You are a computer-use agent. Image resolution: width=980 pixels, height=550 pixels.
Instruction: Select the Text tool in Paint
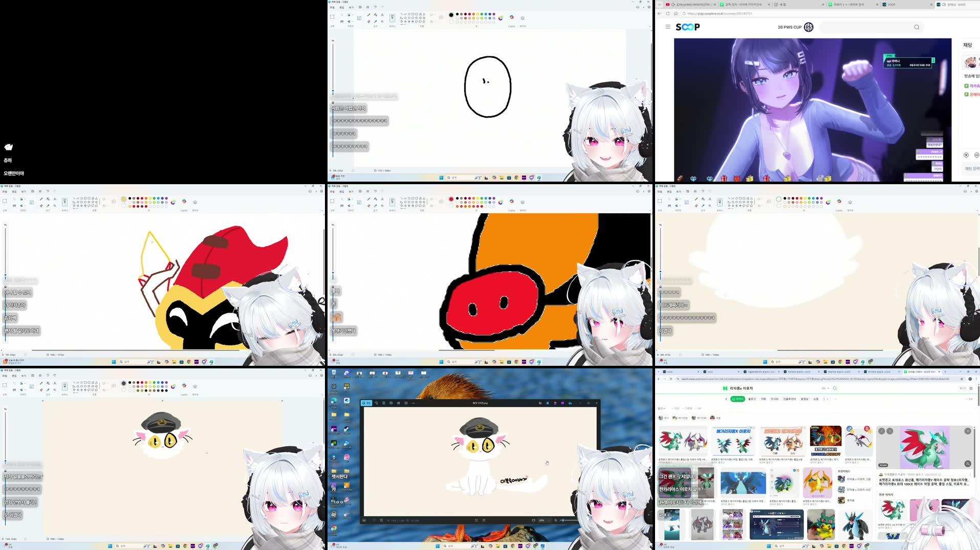point(382,15)
